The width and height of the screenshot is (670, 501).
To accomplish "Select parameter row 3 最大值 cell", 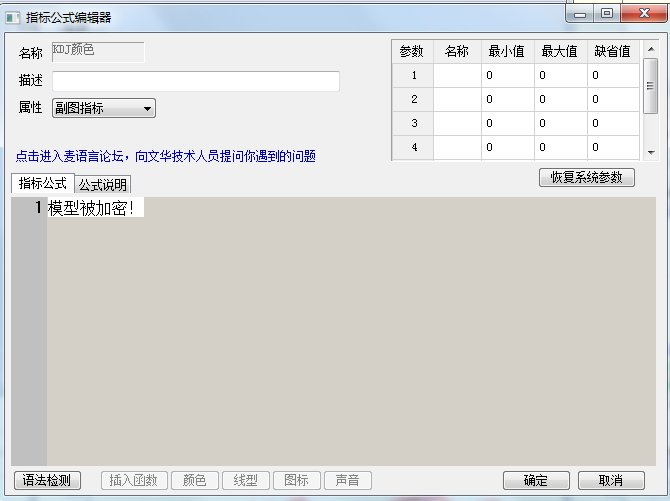I will coord(561,124).
